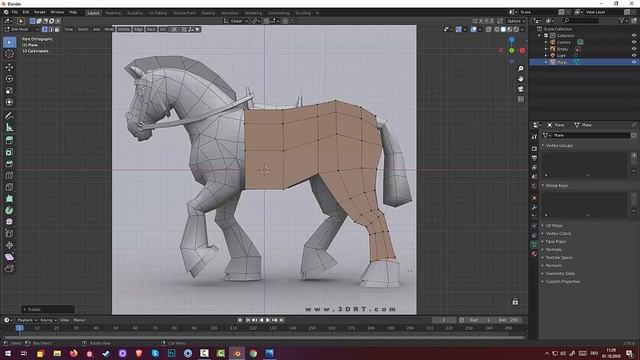Image resolution: width=640 pixels, height=360 pixels.
Task: Click the green Y axis gizmo
Action: pos(511,51)
